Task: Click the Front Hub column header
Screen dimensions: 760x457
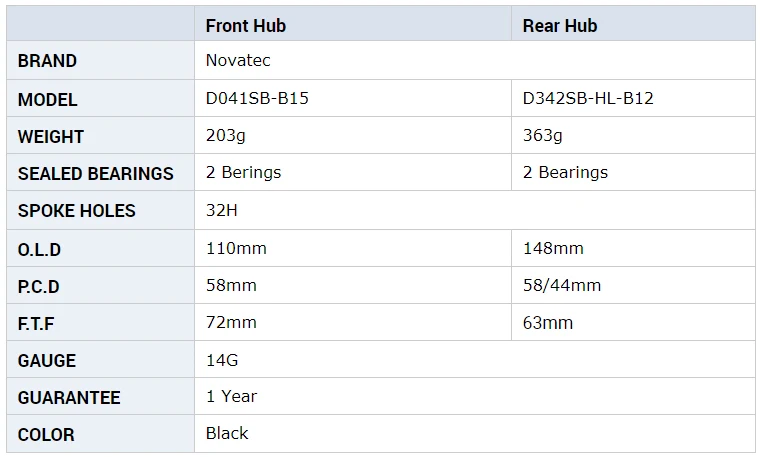Action: point(246,26)
